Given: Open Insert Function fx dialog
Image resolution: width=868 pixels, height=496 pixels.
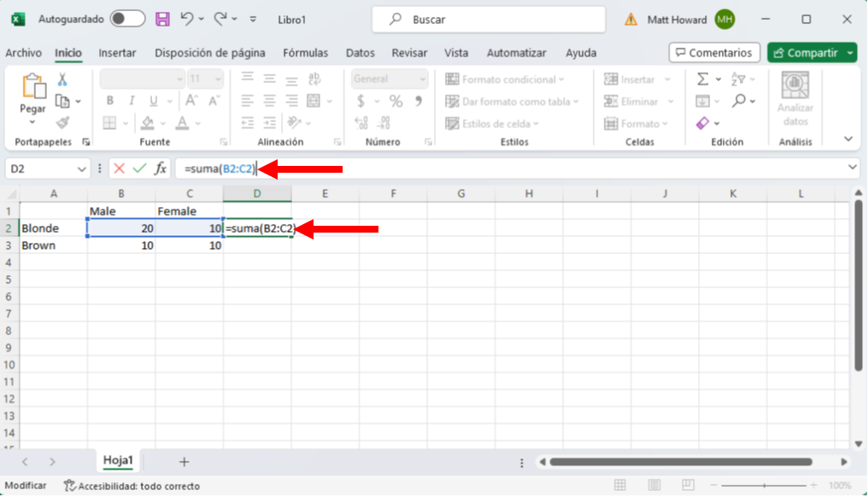Looking at the screenshot, I should tap(160, 168).
